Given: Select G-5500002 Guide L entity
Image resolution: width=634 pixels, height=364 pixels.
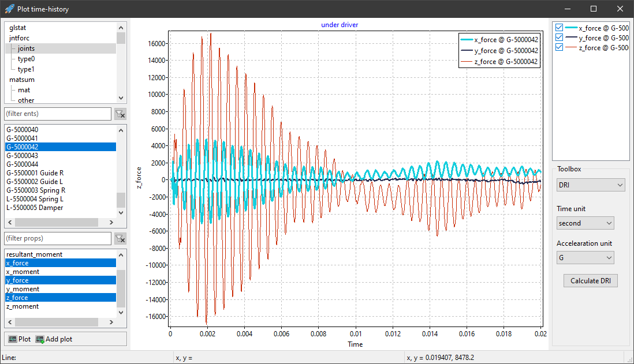Looking at the screenshot, I should [61, 182].
